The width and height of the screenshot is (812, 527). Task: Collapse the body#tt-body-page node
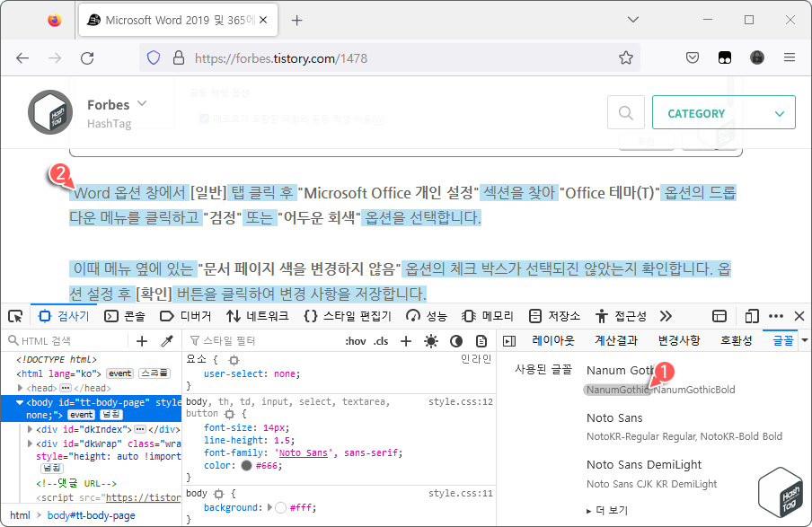pyautogui.click(x=20, y=402)
